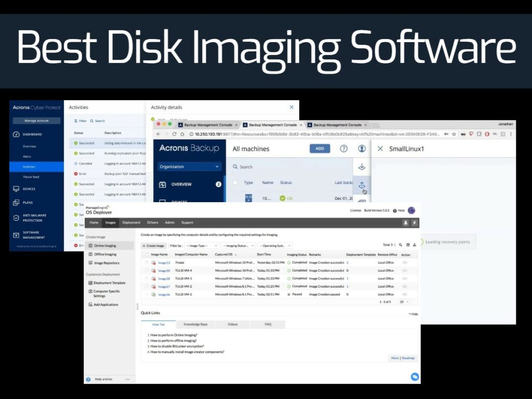This screenshot has width=532, height=399.
Task: Click Manage account button
Action: (37, 121)
